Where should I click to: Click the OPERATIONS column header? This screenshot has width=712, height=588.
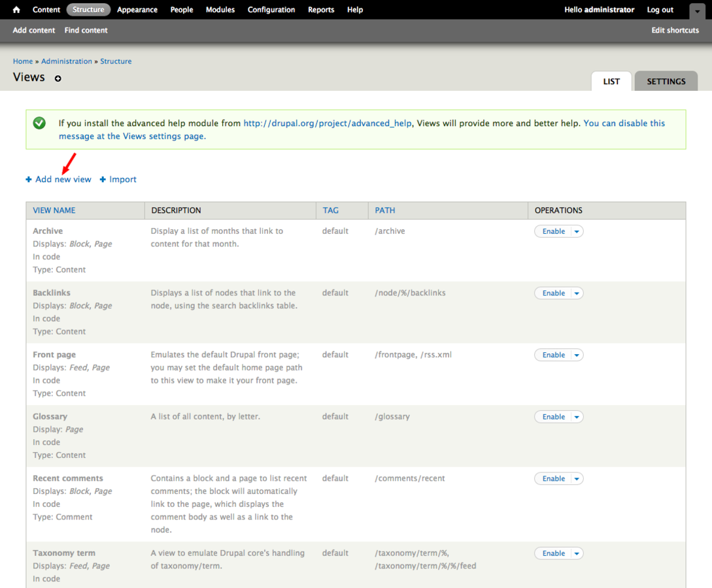click(x=558, y=210)
